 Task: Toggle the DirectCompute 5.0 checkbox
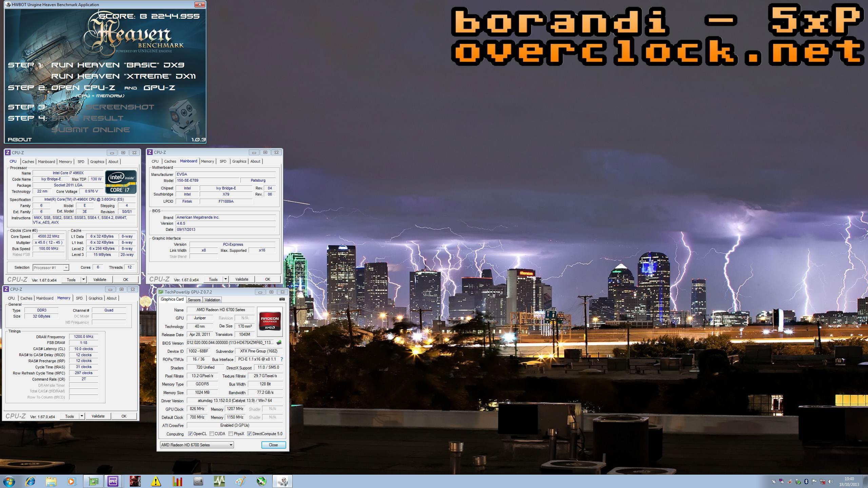pyautogui.click(x=250, y=434)
